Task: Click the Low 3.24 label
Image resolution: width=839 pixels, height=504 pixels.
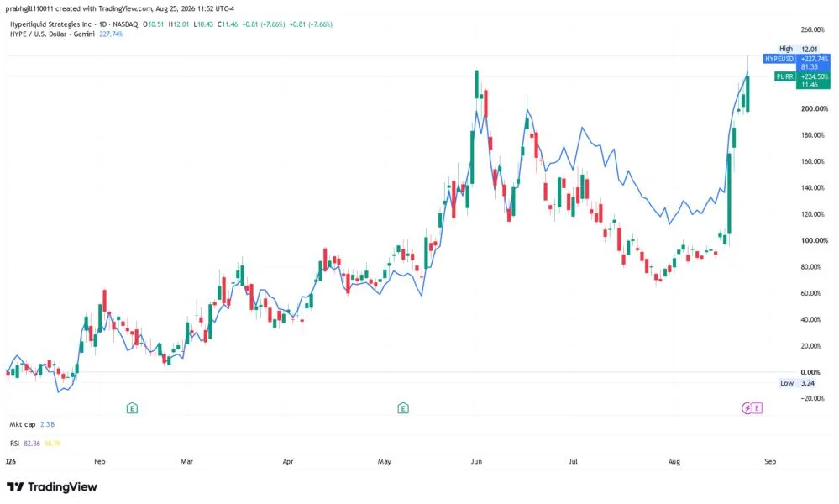Action: pos(797,383)
